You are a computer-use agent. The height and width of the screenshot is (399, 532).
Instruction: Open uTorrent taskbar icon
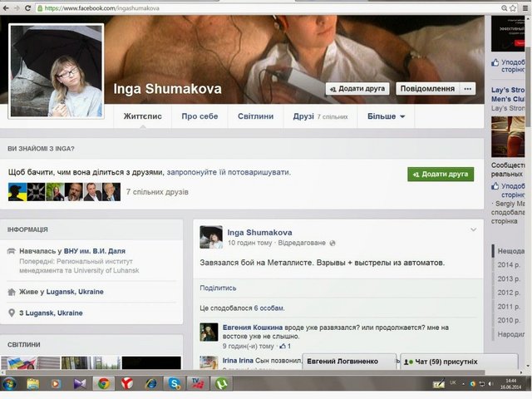[x=221, y=384]
